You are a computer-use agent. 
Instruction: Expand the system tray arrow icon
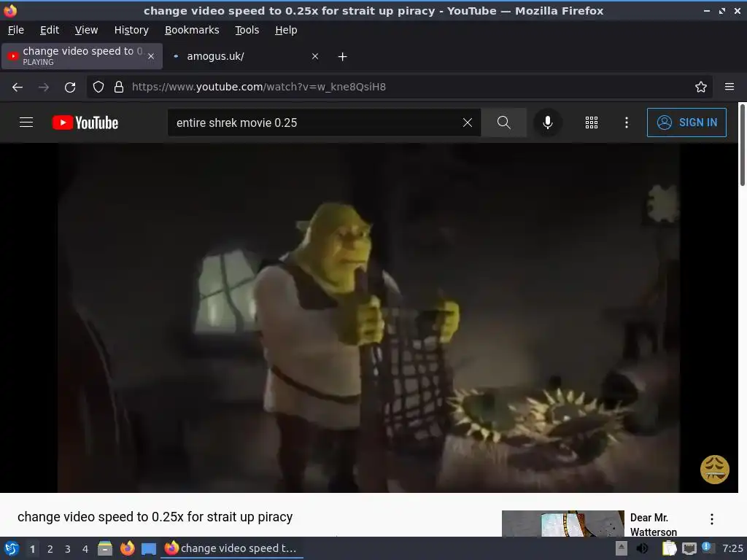(622, 548)
